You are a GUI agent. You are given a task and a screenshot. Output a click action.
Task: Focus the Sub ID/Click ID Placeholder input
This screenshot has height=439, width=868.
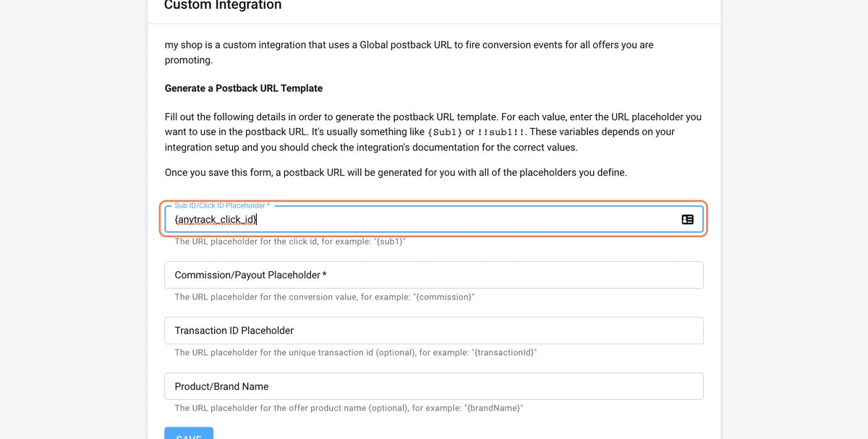pos(434,219)
